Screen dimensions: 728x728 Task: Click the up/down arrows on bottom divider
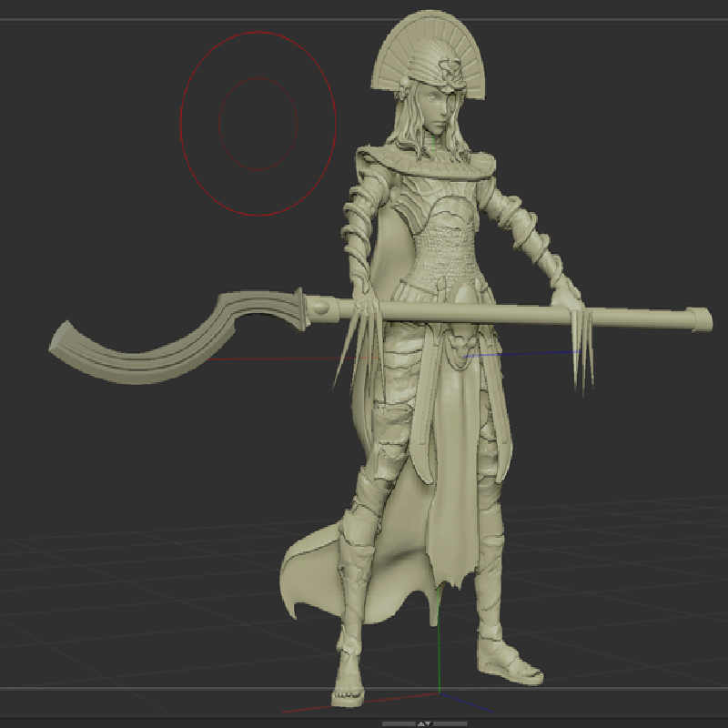[x=424, y=723]
